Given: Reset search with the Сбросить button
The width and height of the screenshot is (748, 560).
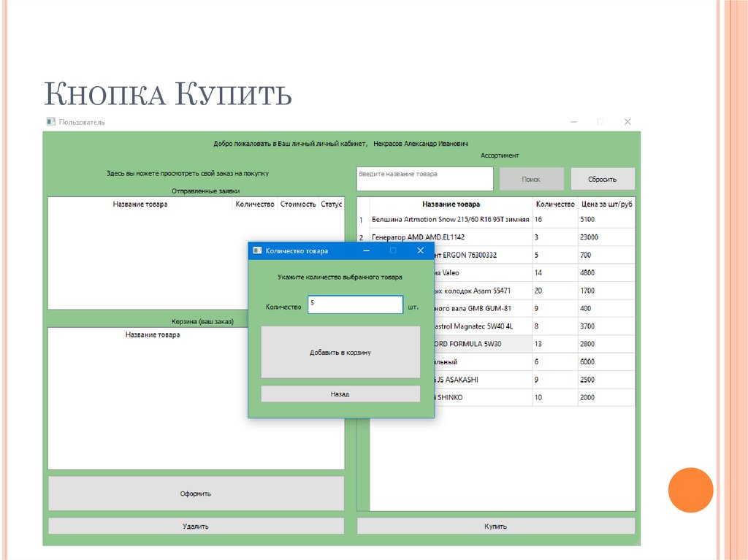Looking at the screenshot, I should [x=603, y=179].
